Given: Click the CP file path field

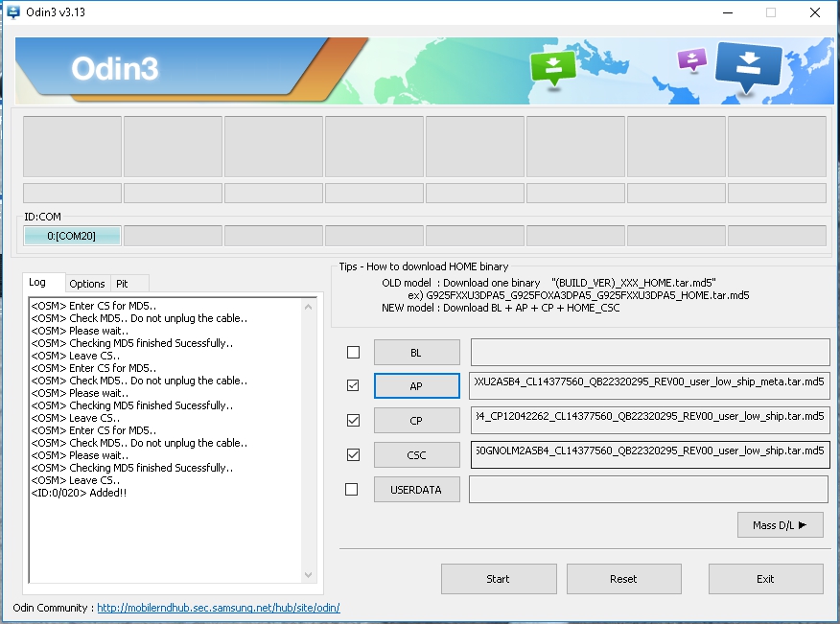Looking at the screenshot, I should pos(650,421).
